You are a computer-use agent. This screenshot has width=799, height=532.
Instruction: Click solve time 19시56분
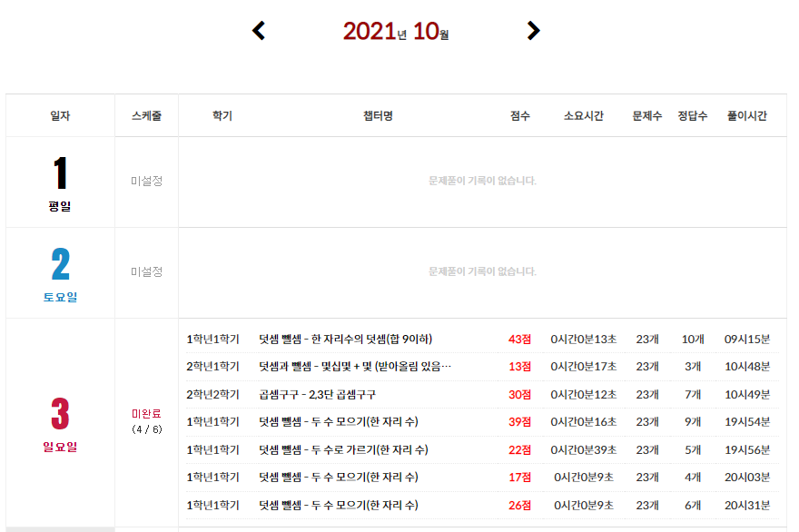point(747,450)
